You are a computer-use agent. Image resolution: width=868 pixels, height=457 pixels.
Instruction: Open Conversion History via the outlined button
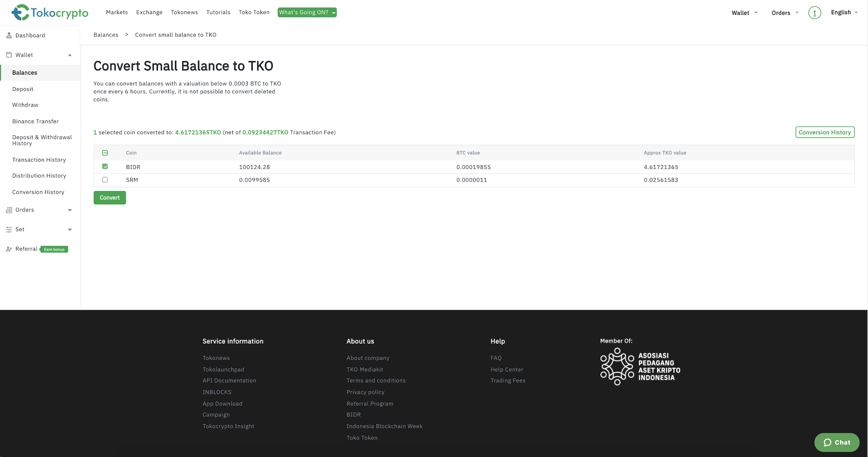tap(825, 132)
